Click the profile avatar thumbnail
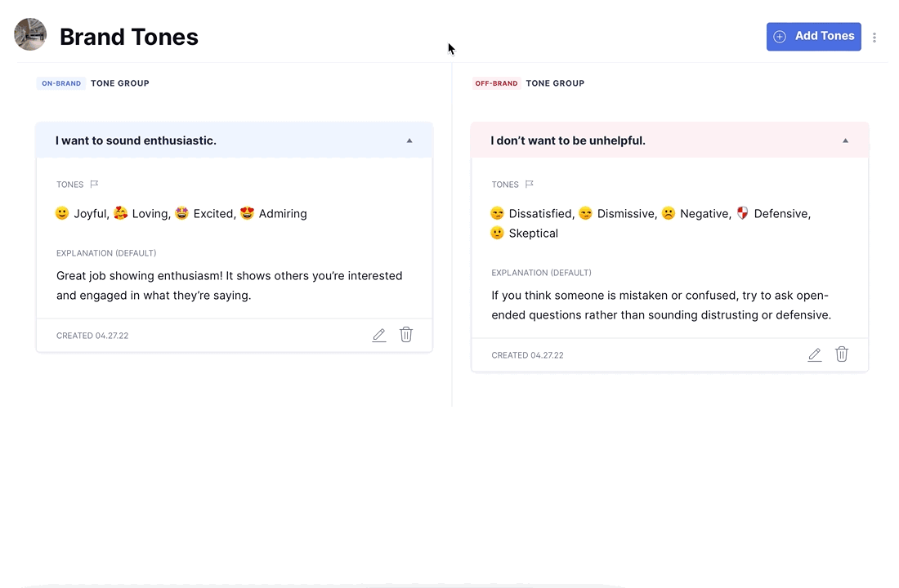The width and height of the screenshot is (899, 588). pos(30,35)
